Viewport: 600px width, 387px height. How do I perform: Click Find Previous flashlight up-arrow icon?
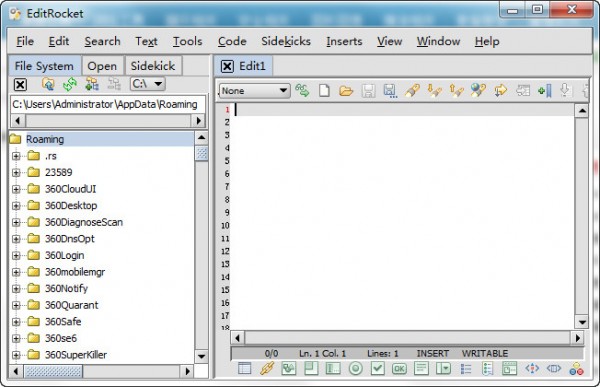click(x=456, y=91)
